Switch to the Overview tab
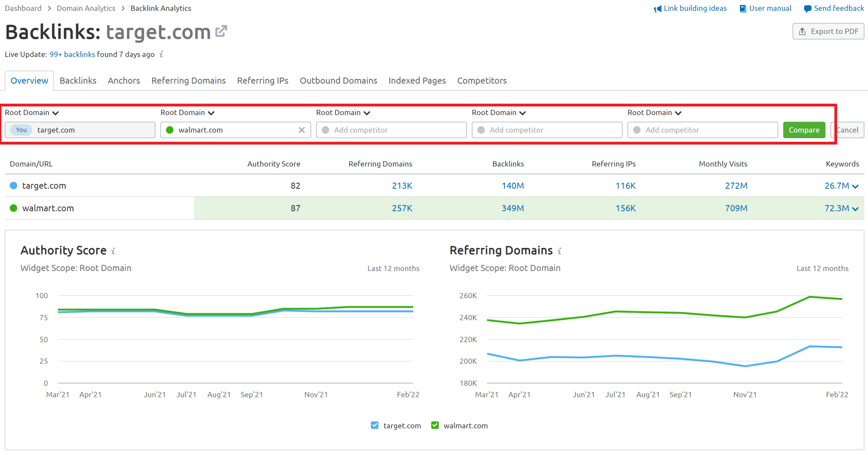This screenshot has height=455, width=868. click(29, 81)
